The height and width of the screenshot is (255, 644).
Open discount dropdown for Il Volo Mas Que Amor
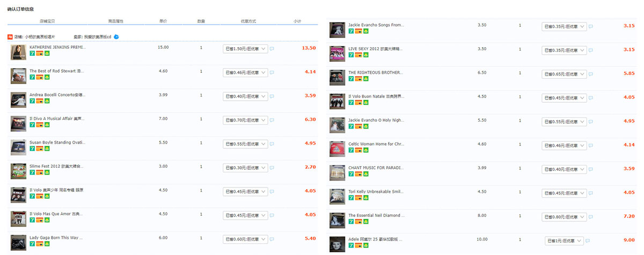[x=245, y=216]
